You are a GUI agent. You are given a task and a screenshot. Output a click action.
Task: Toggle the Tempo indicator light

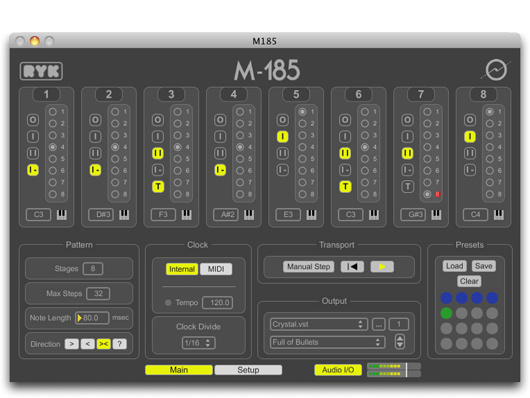pos(168,302)
